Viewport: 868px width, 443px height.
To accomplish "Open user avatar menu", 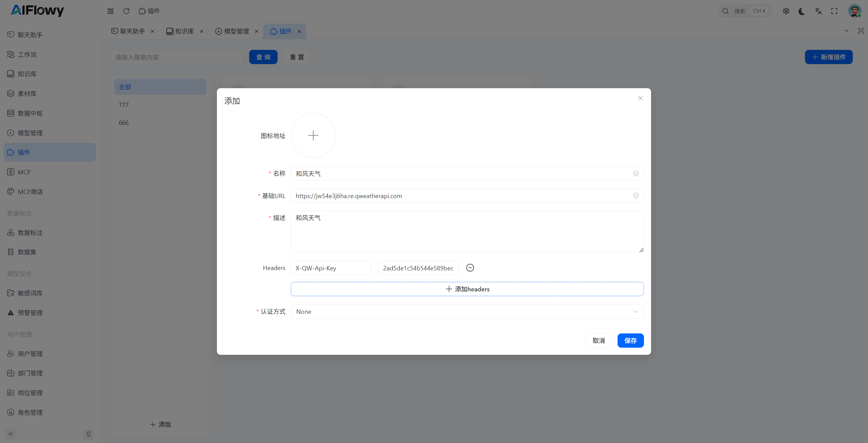I will 854,11.
